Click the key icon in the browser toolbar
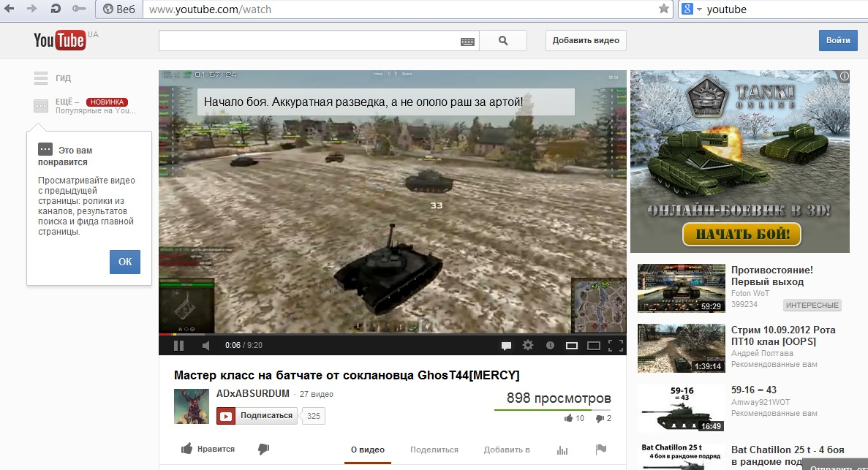Viewport: 868px width, 470px height. coord(79,9)
